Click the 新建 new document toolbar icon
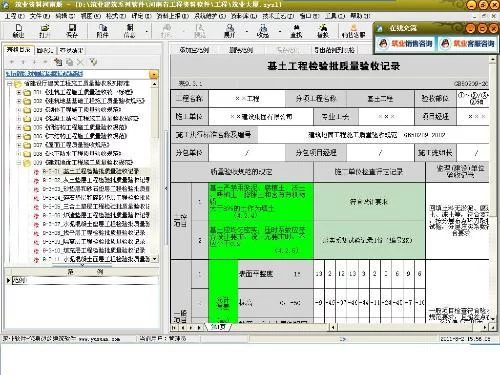 pos(18,31)
